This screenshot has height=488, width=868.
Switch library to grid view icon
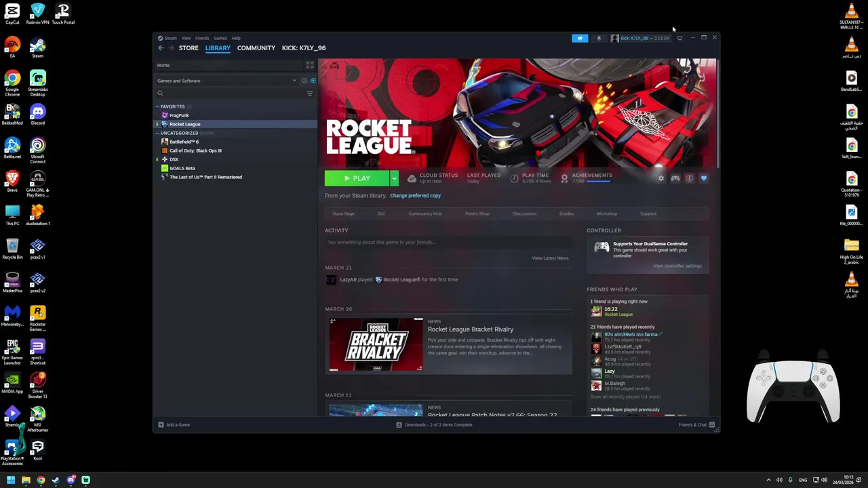(x=310, y=65)
